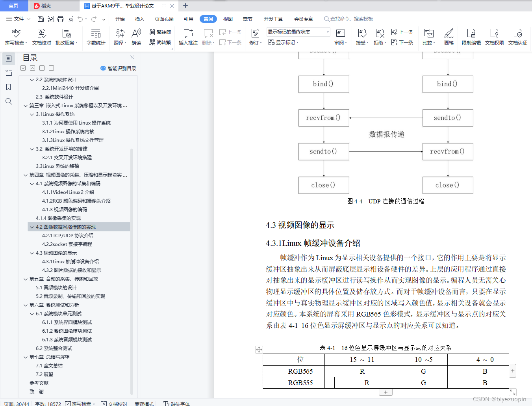Screen dimensions: 532x406
Task: Open 批改服务 correction service
Action: 67,37
